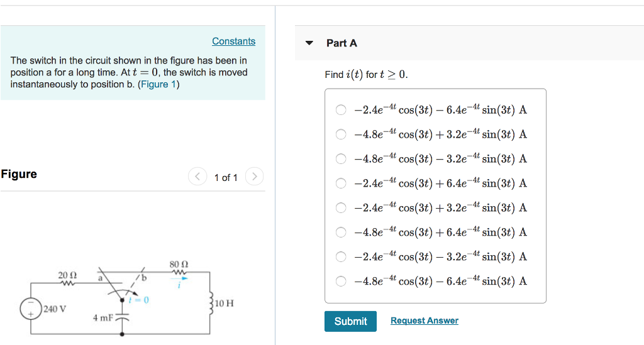
Task: Open the Constants link
Action: 234,41
